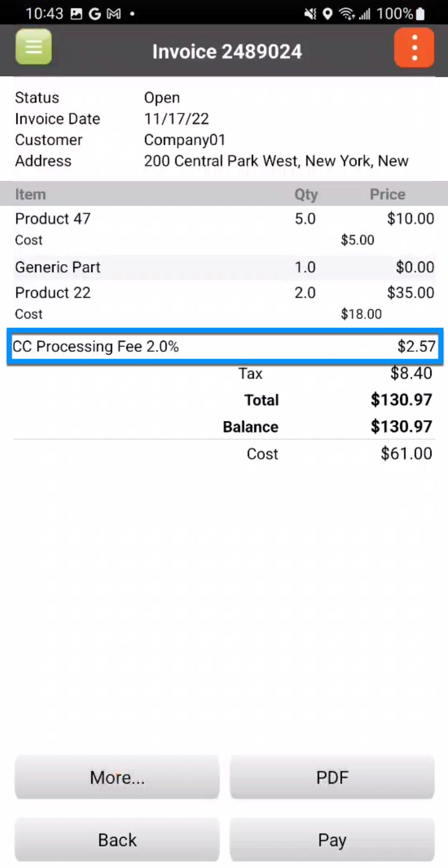Image resolution: width=448 pixels, height=868 pixels.
Task: Tap the image notification icon in status bar
Action: (x=76, y=14)
